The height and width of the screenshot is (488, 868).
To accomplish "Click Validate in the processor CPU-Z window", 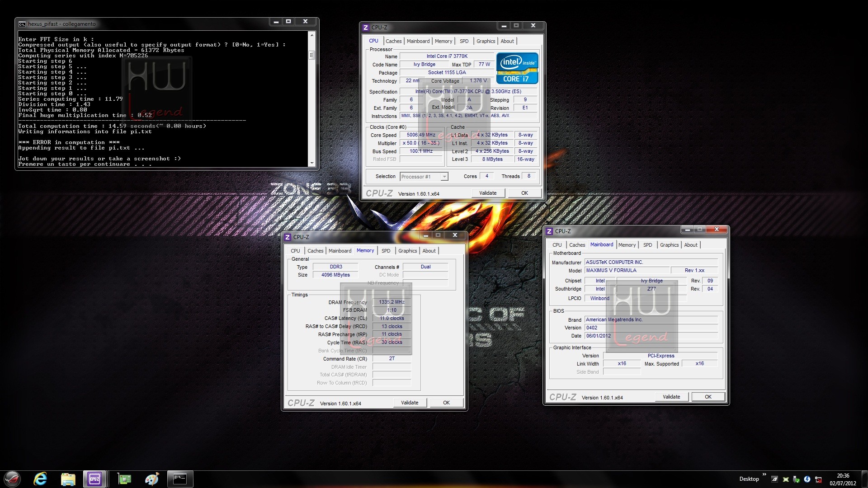I will tap(488, 193).
